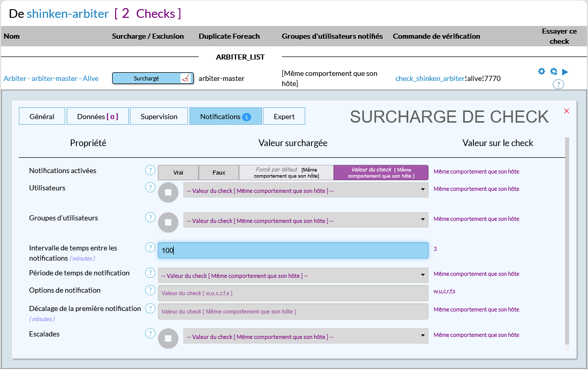Set Notifications activées to Faux
The height and width of the screenshot is (370, 588).
click(x=219, y=173)
